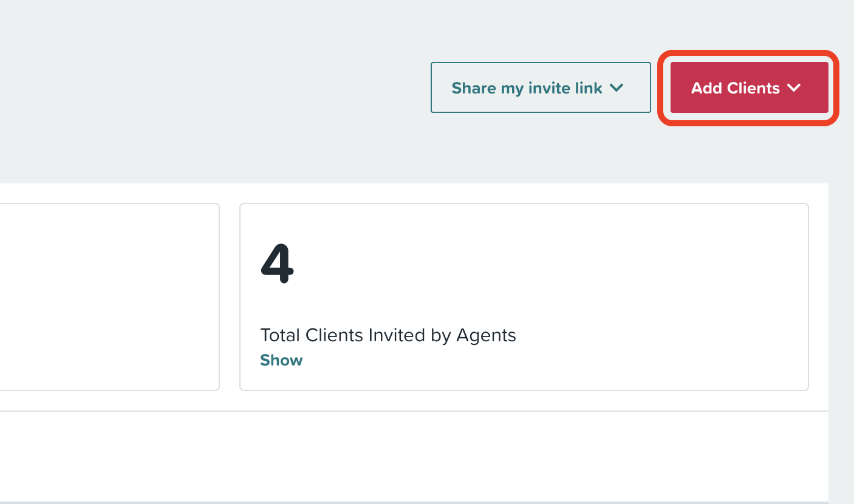Click the Show link under Total Clients

(x=281, y=360)
